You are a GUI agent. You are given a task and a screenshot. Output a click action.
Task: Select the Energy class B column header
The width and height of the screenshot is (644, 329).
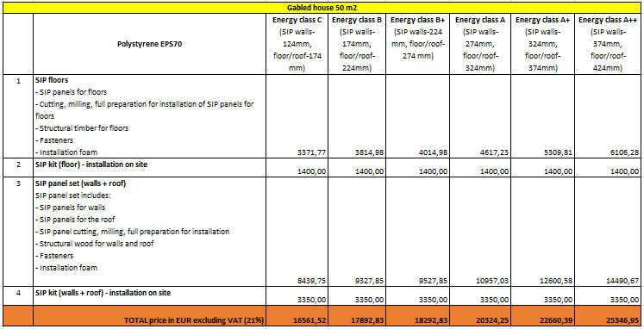click(x=357, y=44)
